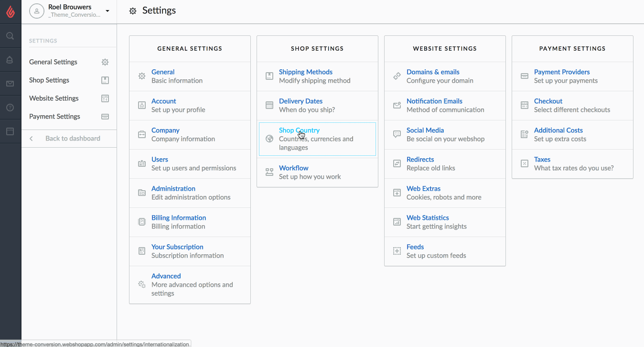Click the back chevron beside Back to dashboard
Image resolution: width=644 pixels, height=347 pixels.
coord(32,139)
